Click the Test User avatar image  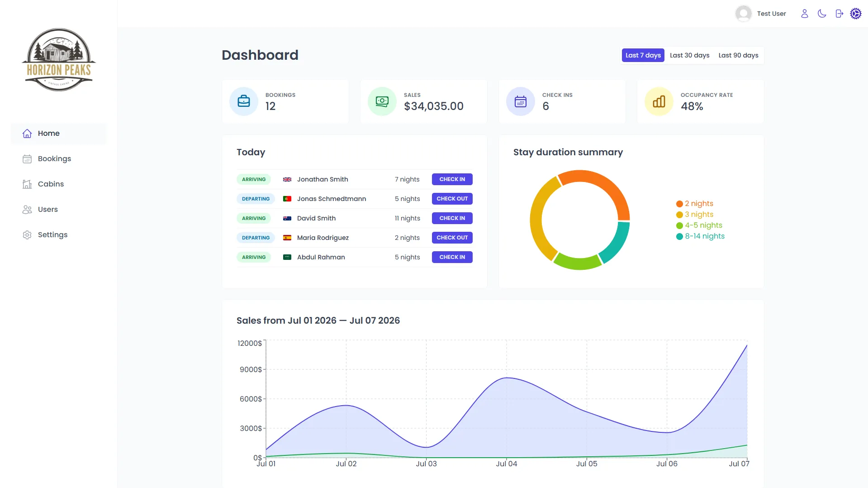click(744, 14)
